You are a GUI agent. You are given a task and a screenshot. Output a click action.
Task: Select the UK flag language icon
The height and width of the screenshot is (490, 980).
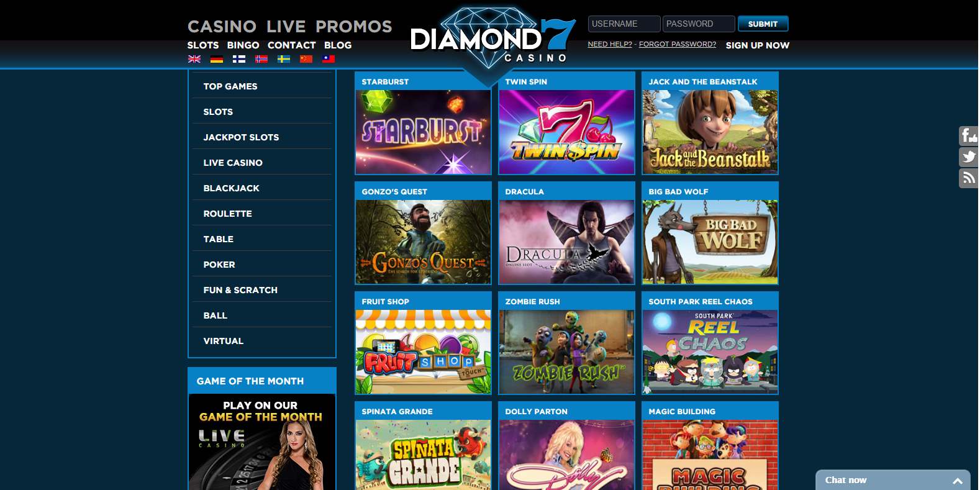click(x=194, y=59)
